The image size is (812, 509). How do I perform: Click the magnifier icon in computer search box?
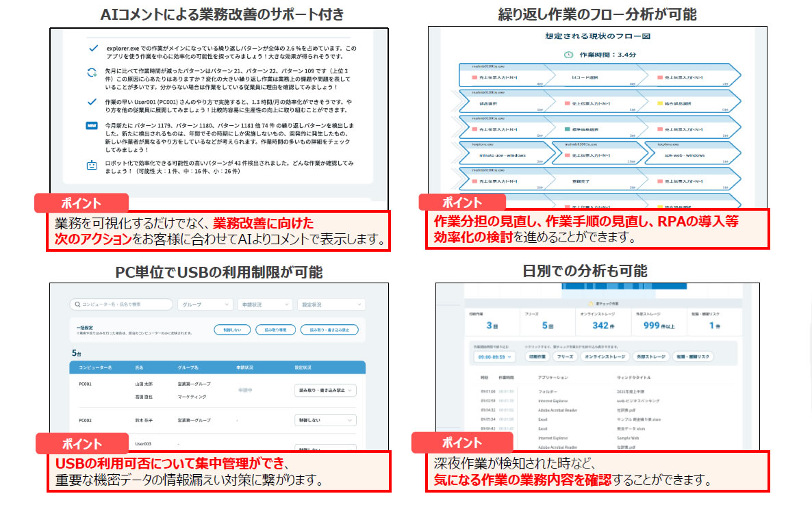(x=77, y=304)
